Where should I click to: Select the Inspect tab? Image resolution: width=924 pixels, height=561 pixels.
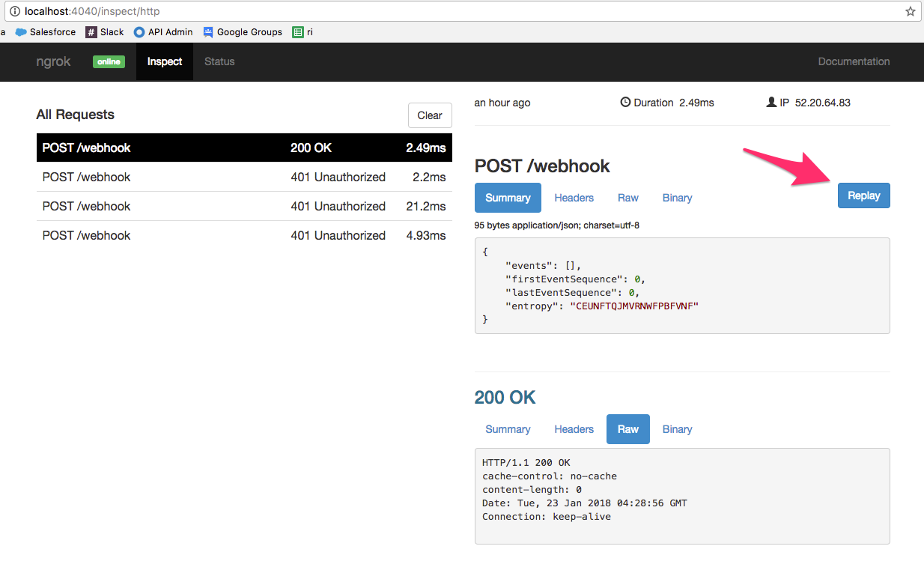[164, 61]
